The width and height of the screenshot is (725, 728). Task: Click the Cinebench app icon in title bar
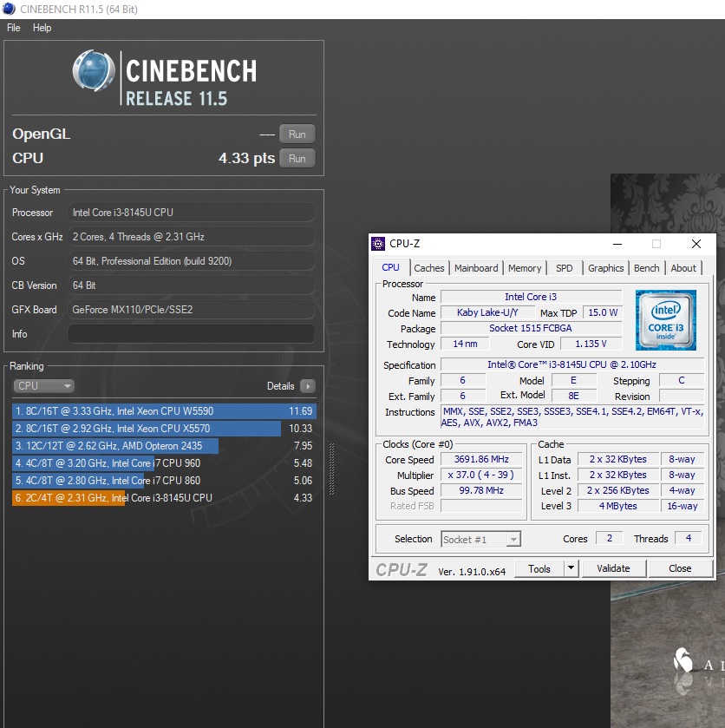(9, 9)
